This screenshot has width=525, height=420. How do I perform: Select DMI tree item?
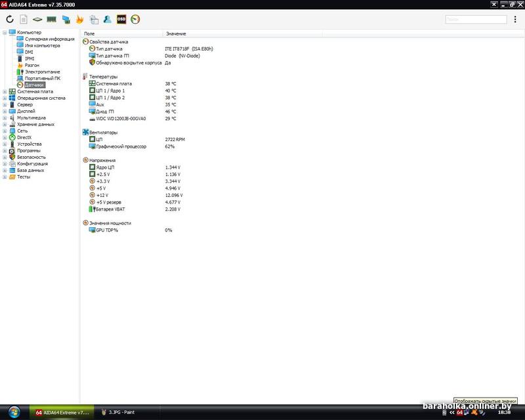click(29, 52)
